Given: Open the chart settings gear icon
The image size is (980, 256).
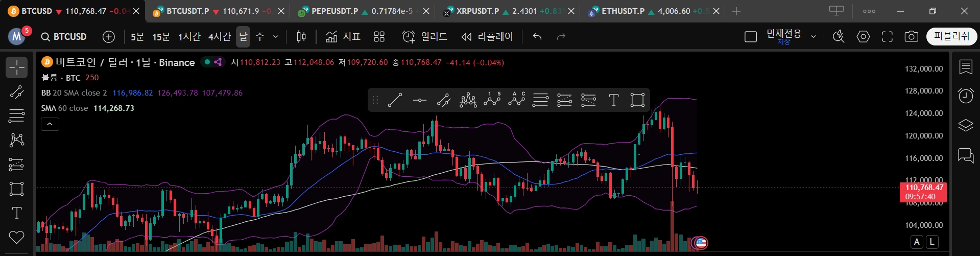Looking at the screenshot, I should click(863, 37).
